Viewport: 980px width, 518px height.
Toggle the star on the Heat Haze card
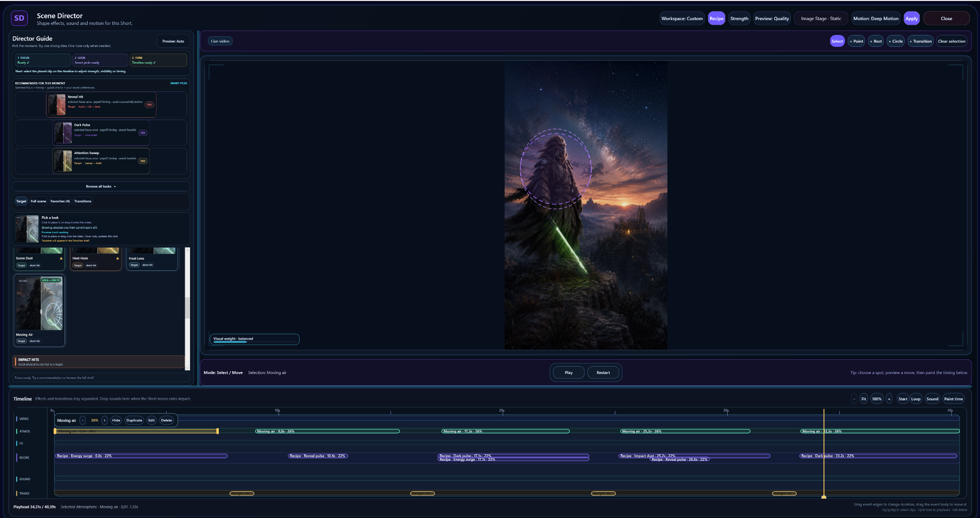(118, 258)
